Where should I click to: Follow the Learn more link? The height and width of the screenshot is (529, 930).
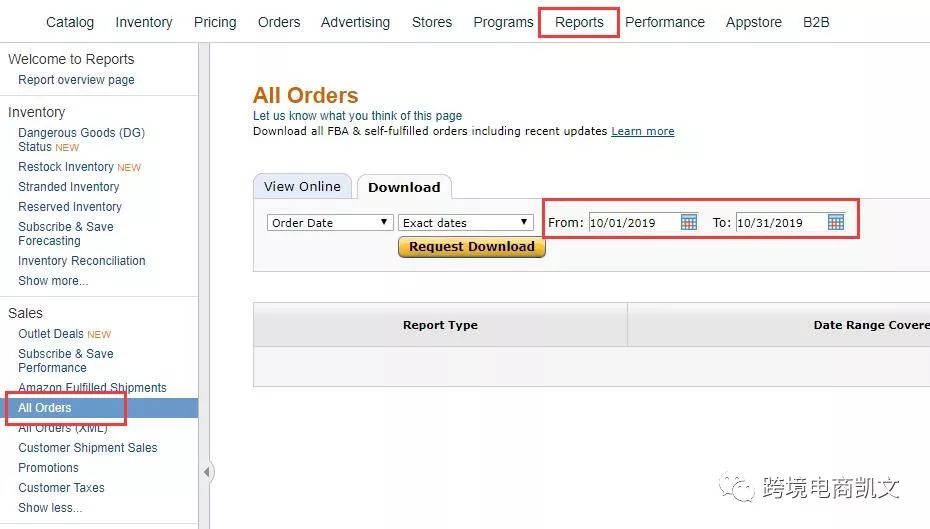point(643,131)
